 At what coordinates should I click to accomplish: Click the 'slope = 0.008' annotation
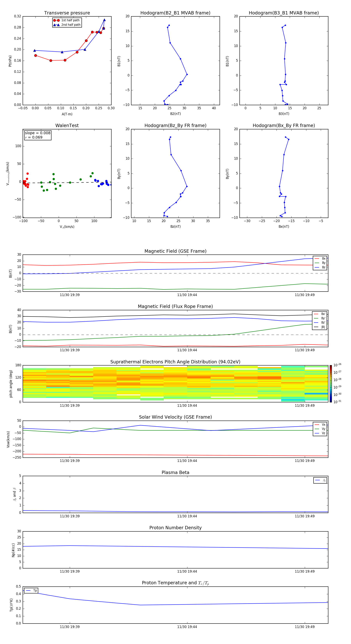click(37, 133)
